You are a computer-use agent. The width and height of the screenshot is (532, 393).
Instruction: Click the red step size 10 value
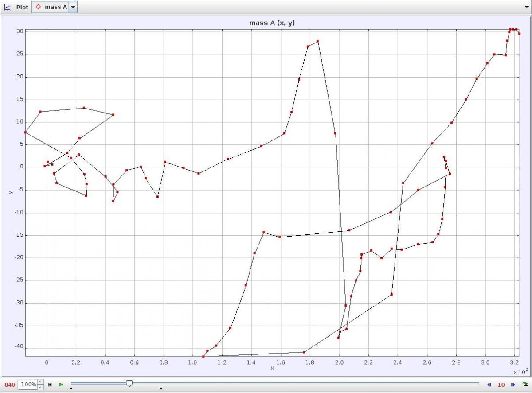pos(501,385)
